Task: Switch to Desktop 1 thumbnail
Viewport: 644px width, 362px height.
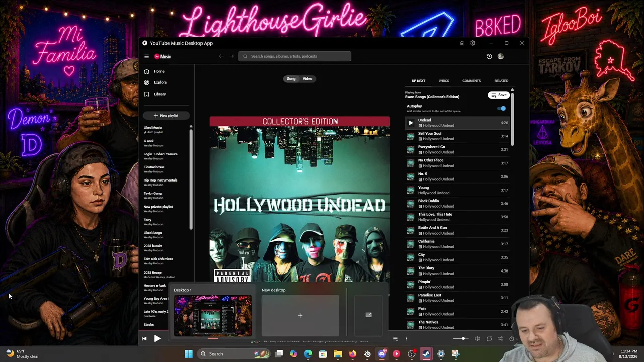Action: (x=212, y=316)
